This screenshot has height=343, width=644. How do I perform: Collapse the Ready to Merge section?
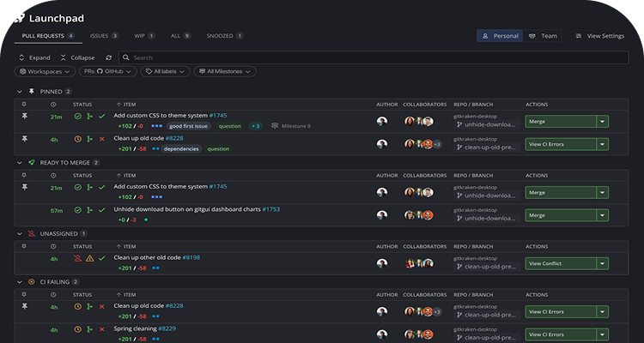[x=20, y=161]
